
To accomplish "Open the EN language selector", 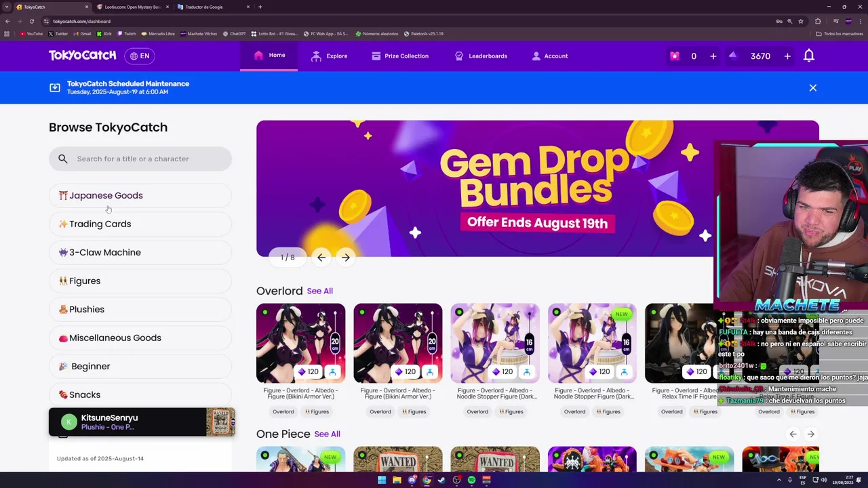I will pyautogui.click(x=140, y=56).
